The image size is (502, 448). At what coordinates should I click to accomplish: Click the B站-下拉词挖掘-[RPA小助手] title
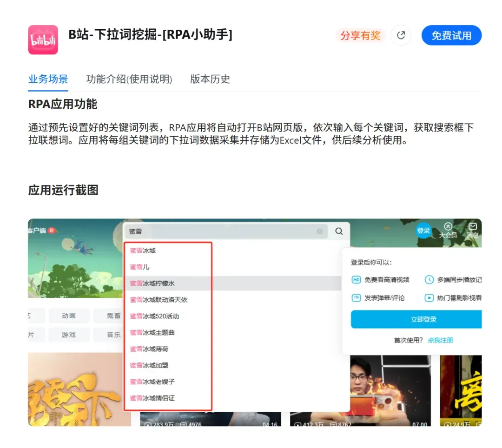pyautogui.click(x=151, y=34)
